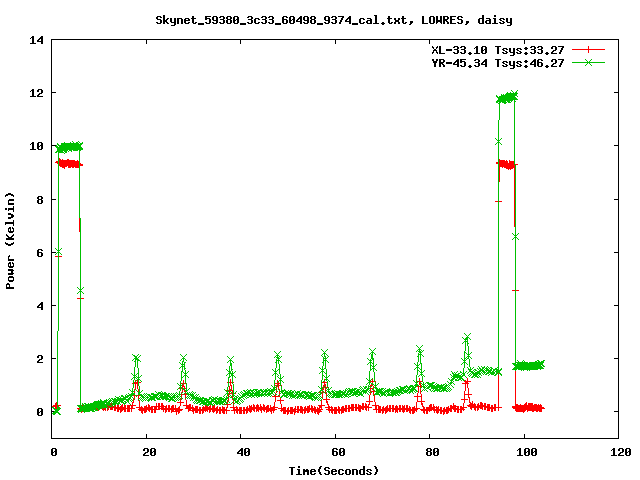Click the x-axis tick label 100
Screen dimensions: 640x480
pyautogui.click(x=527, y=452)
